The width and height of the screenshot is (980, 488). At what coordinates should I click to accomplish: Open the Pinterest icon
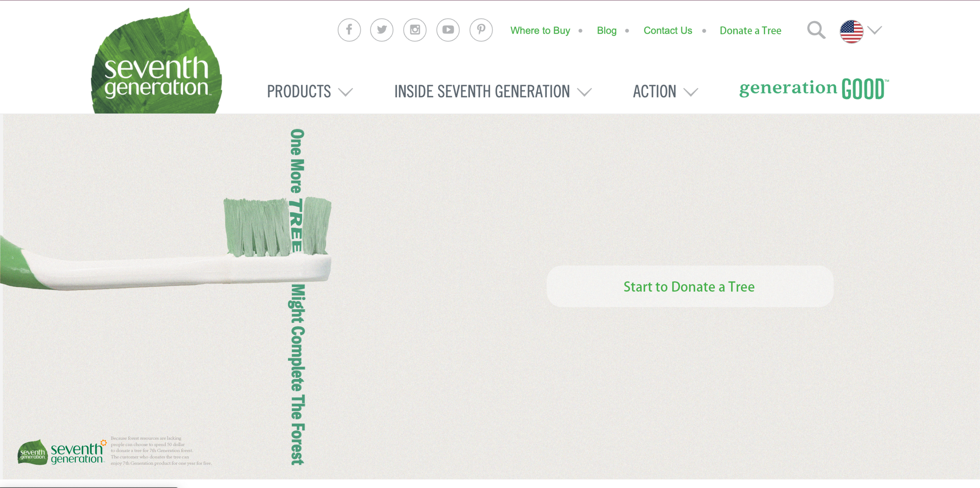481,30
